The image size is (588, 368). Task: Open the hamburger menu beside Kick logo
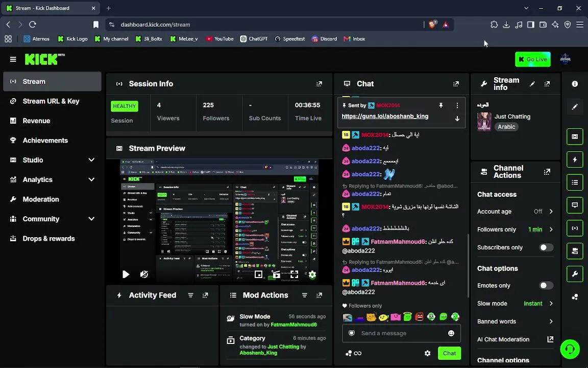pyautogui.click(x=13, y=59)
